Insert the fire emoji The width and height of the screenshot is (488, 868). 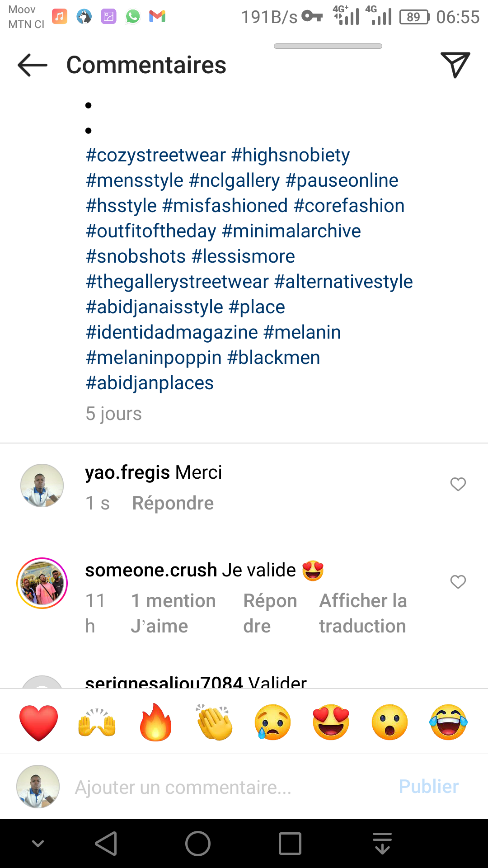point(155,722)
